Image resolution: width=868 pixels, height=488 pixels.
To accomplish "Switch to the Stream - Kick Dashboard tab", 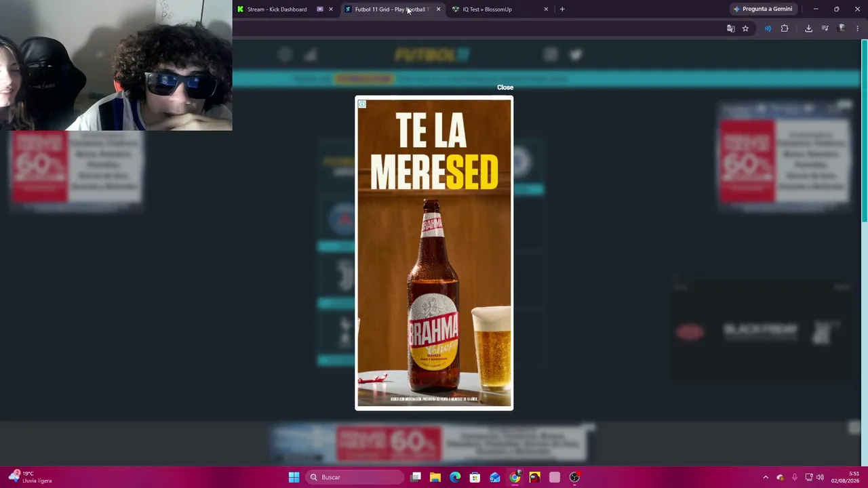I will [277, 9].
